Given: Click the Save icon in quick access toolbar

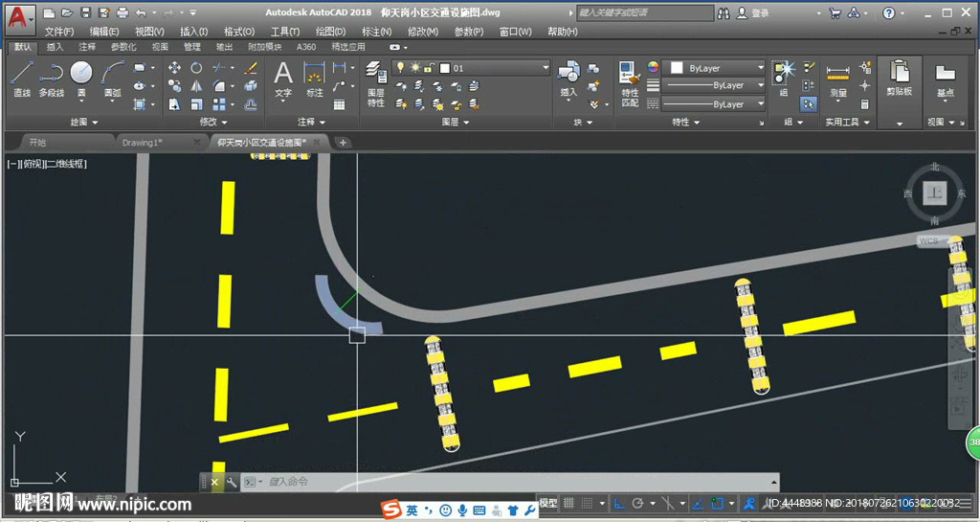Looking at the screenshot, I should [x=86, y=12].
